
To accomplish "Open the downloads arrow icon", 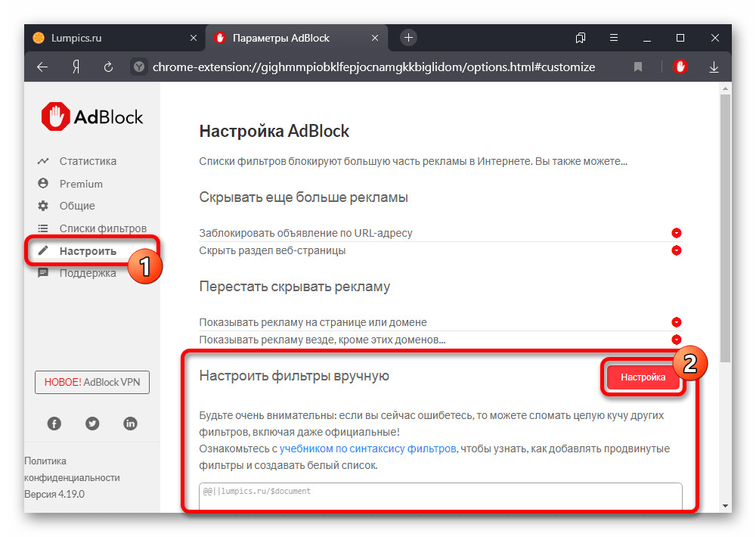I will click(714, 67).
